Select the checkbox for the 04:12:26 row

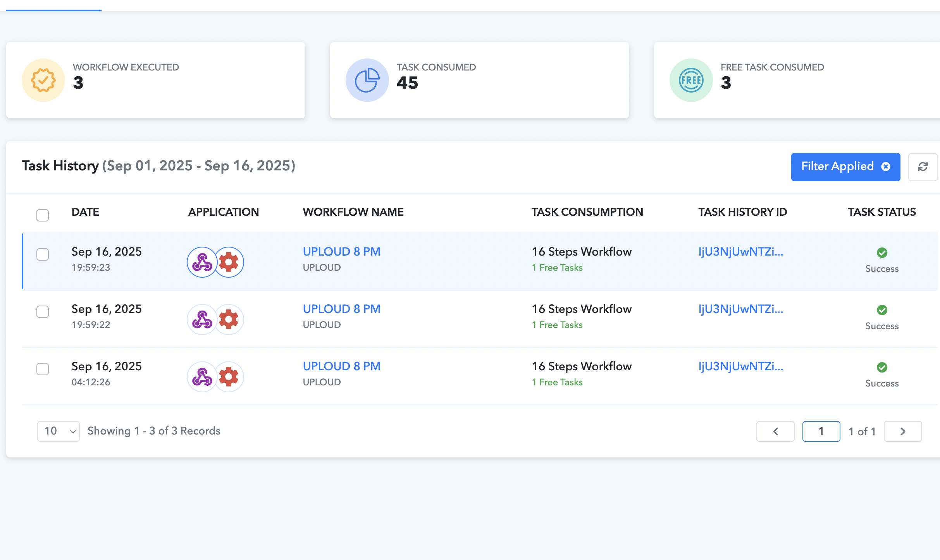(43, 369)
